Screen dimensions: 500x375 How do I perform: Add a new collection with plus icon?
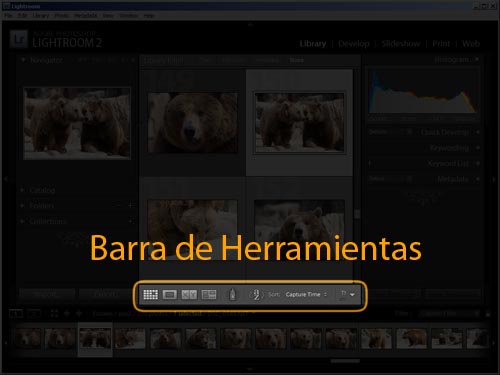pos(131,221)
